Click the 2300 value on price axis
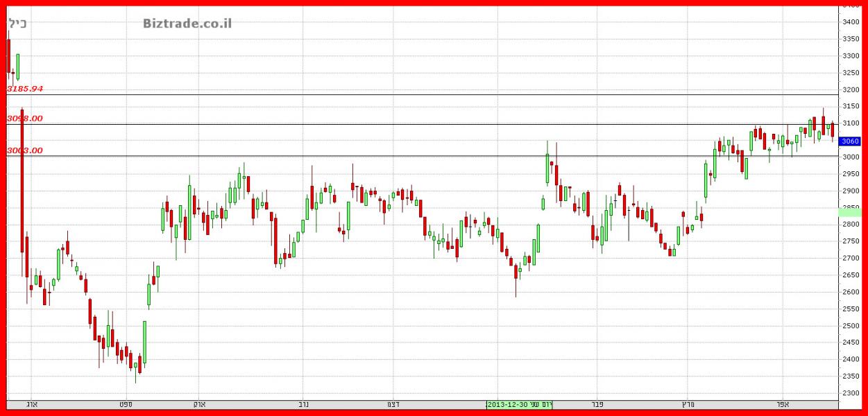 pyautogui.click(x=851, y=393)
